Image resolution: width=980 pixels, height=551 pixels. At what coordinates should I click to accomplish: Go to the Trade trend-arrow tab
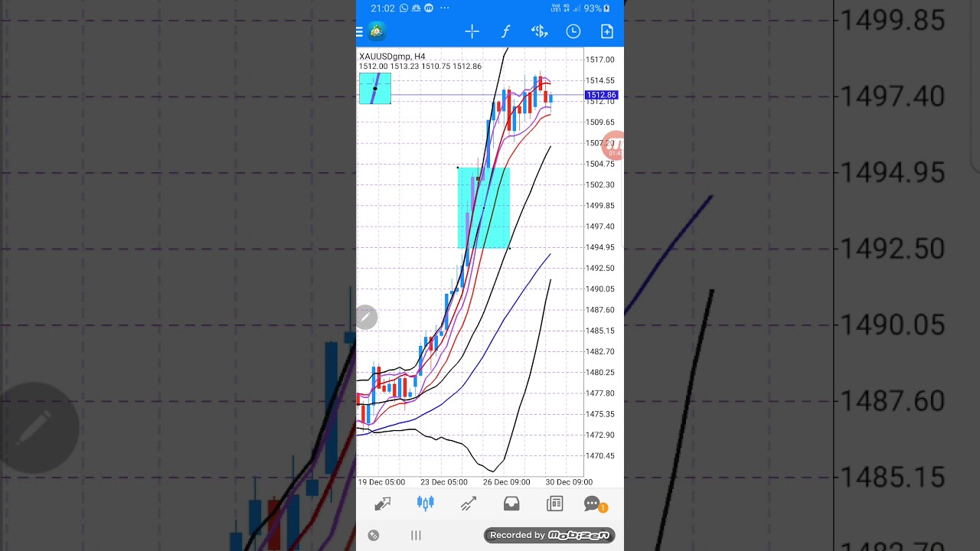(x=469, y=504)
